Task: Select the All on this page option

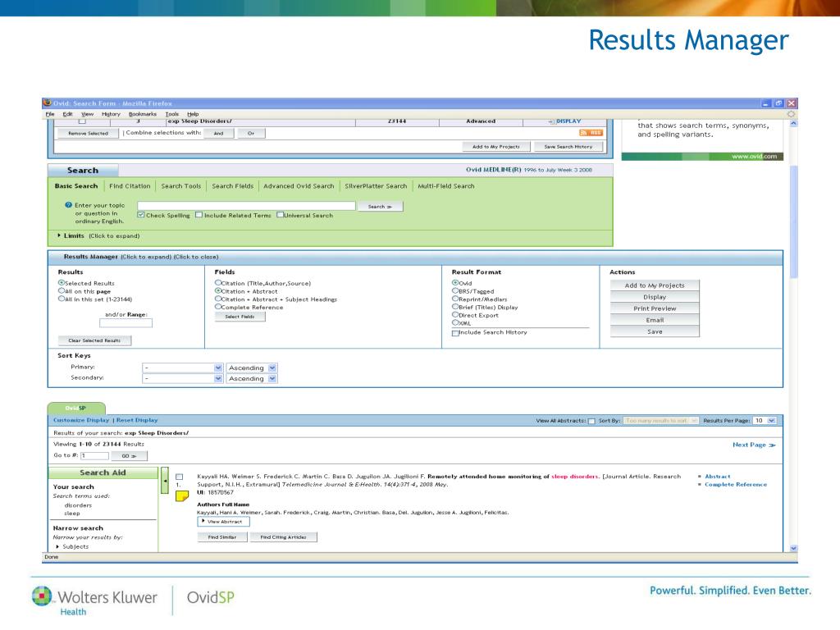Action: coord(62,291)
